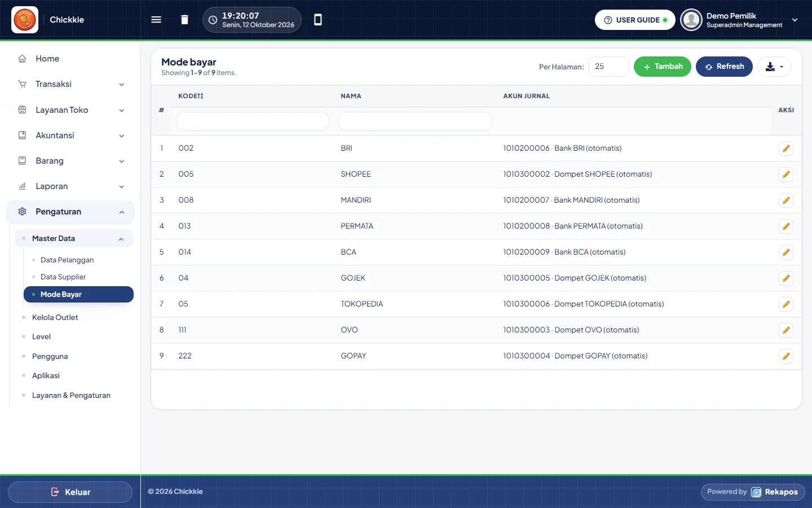The height and width of the screenshot is (508, 812).
Task: Sort the table by the KODE column header
Action: [191, 96]
